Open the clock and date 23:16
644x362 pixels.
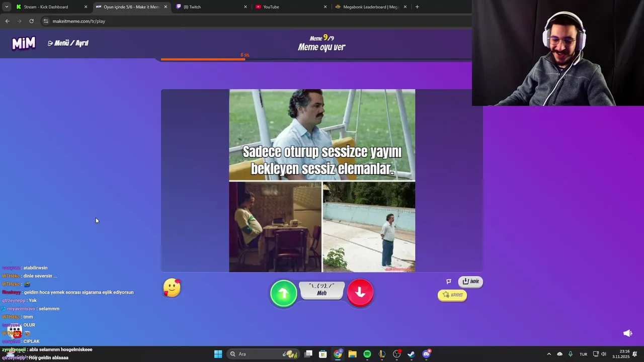click(621, 354)
